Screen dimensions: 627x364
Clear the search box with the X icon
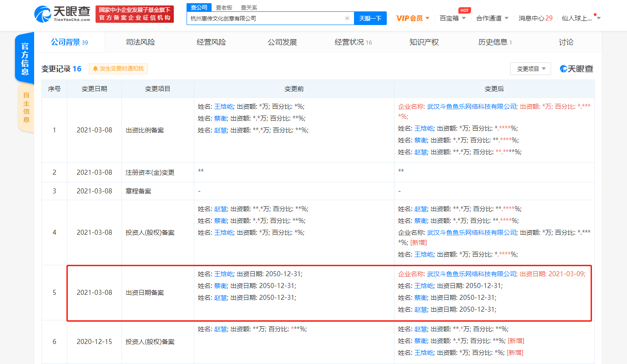347,18
